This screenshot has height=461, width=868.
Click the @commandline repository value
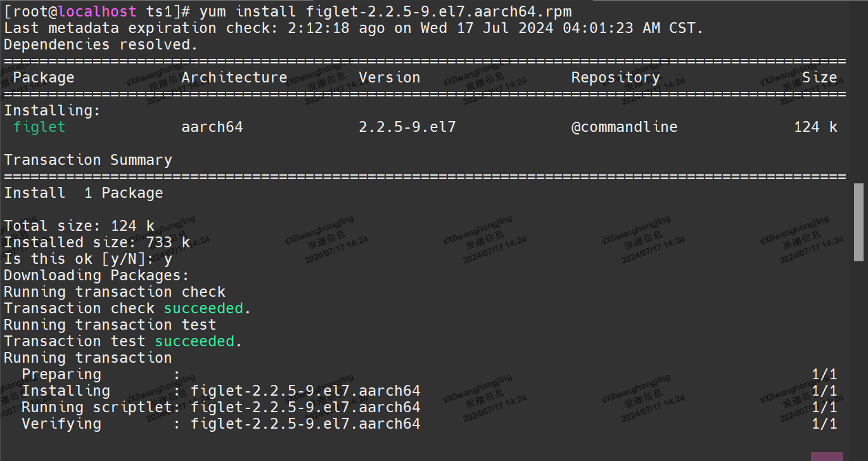624,127
